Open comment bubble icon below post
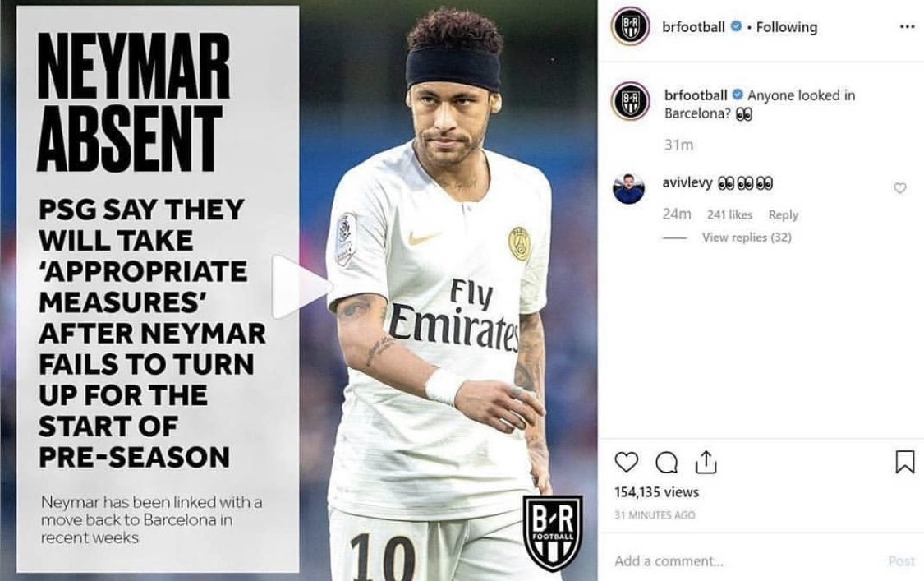The height and width of the screenshot is (581, 924). point(666,463)
